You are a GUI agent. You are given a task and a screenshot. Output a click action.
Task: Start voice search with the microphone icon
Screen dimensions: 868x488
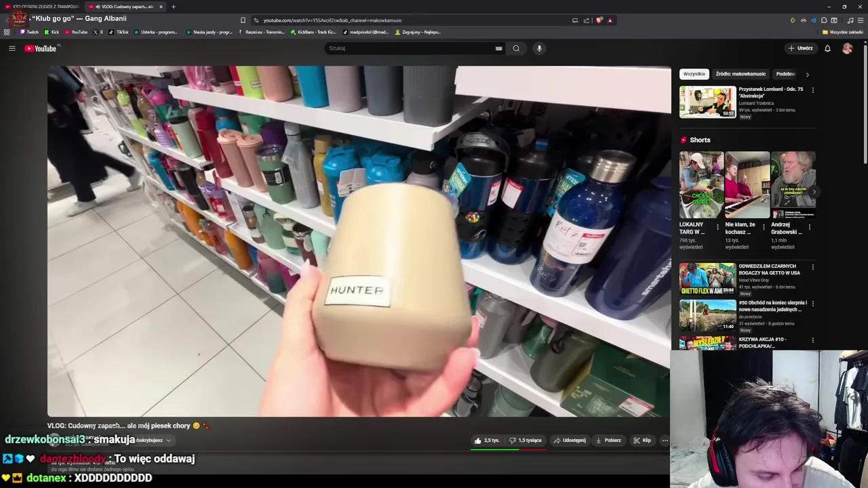539,48
